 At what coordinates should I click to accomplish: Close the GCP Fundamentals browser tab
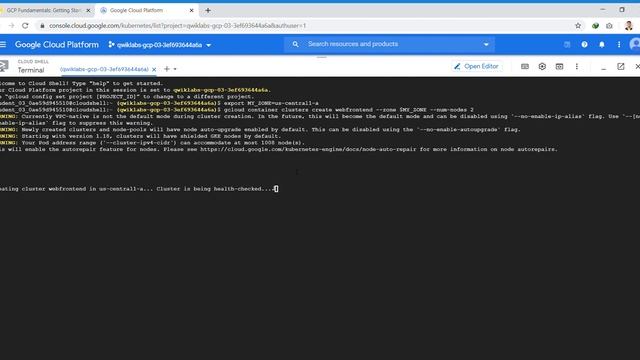(x=88, y=11)
